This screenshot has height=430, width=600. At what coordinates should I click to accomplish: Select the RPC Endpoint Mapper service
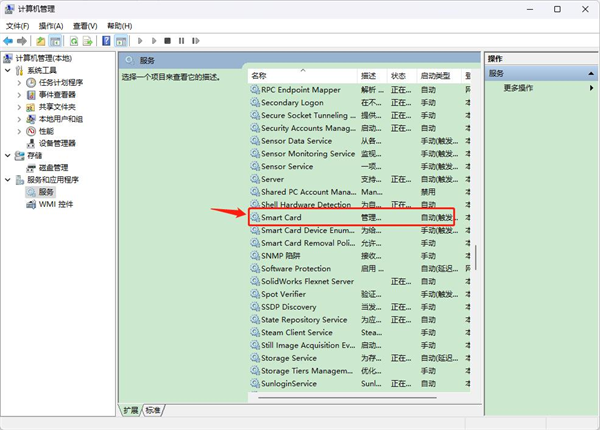point(359,90)
